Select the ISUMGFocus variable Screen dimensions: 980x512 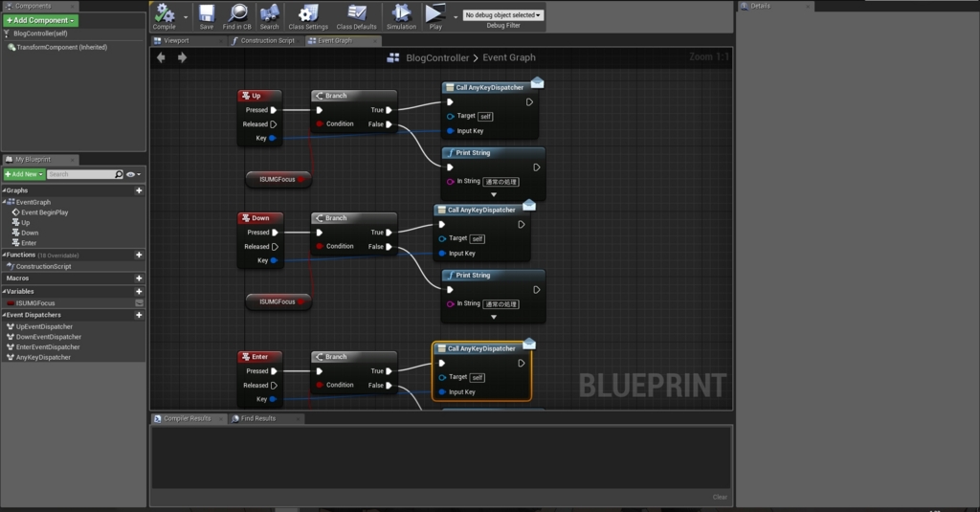[x=35, y=303]
